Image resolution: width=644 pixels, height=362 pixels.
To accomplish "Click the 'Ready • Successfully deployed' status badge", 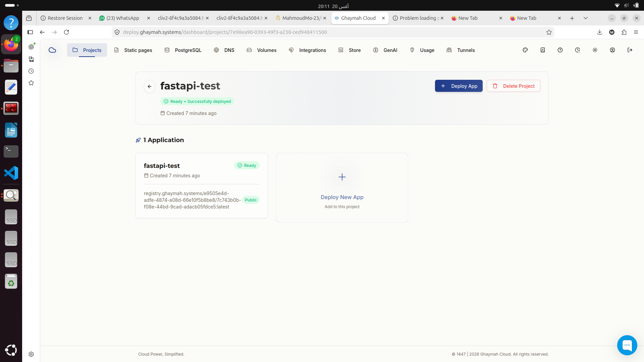I will click(197, 102).
